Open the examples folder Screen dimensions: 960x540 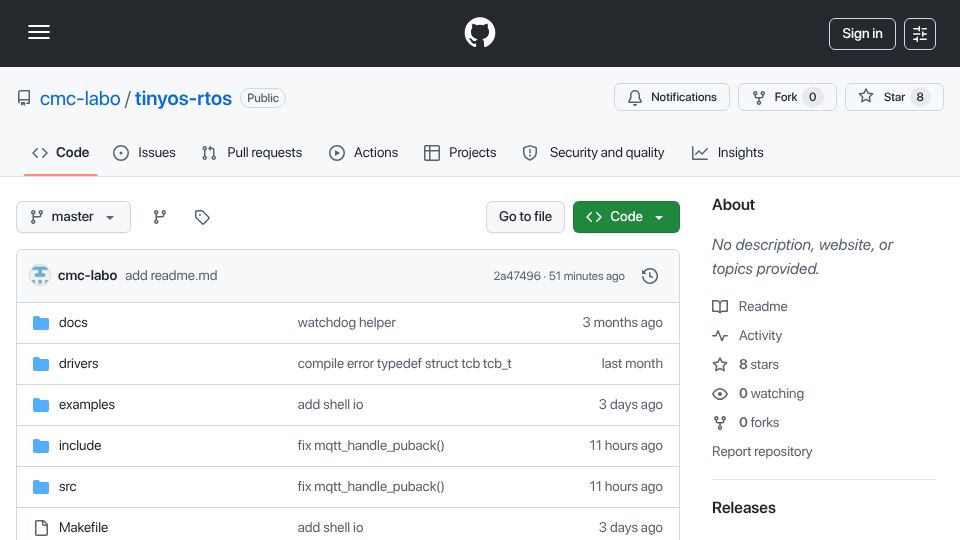87,405
